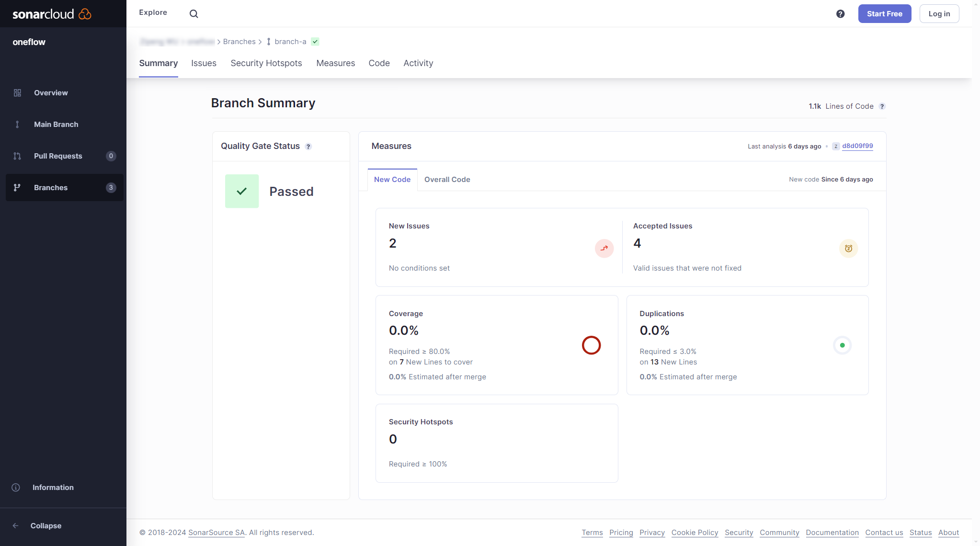Screen dimensions: 980x546
Task: Select the Security Hotspots tab
Action: [266, 63]
